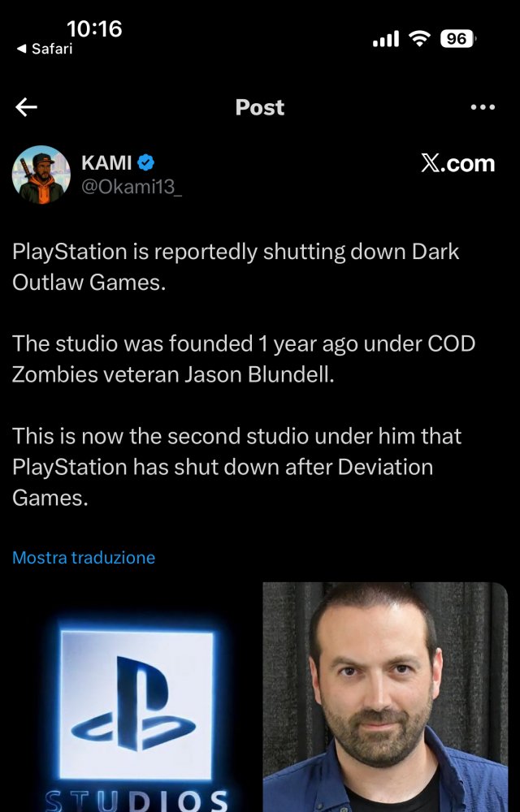Tap the battery indicator showing 96
This screenshot has width=520, height=812.
pos(458,39)
